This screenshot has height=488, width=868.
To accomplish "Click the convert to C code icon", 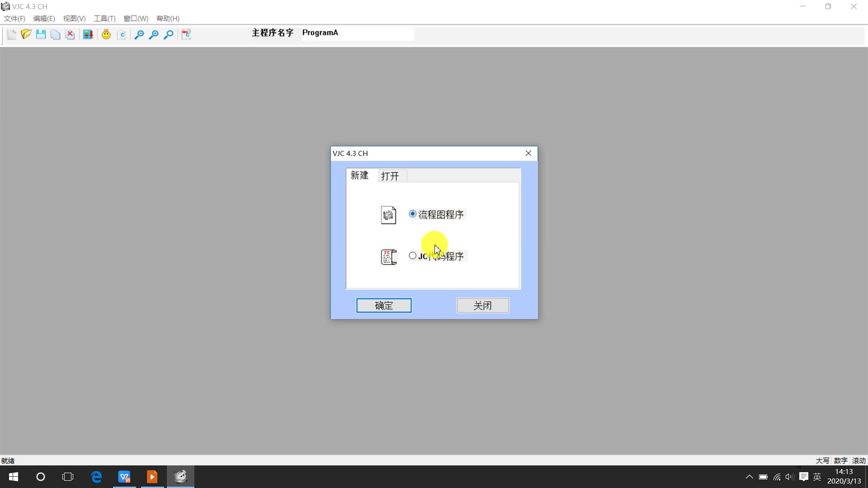I will 186,34.
